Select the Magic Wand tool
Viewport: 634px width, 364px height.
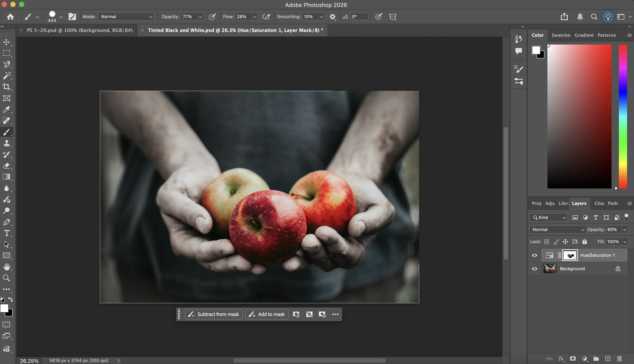(6, 75)
